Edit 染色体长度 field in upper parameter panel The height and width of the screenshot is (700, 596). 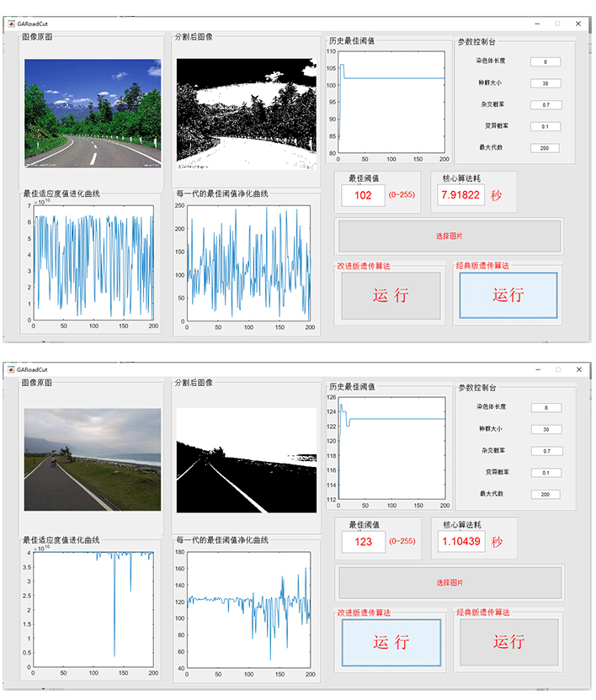click(x=545, y=61)
